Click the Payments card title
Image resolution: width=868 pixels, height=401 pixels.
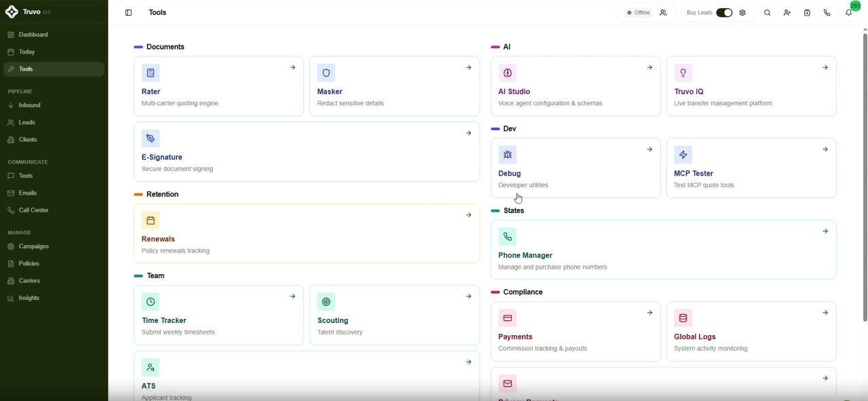[515, 337]
